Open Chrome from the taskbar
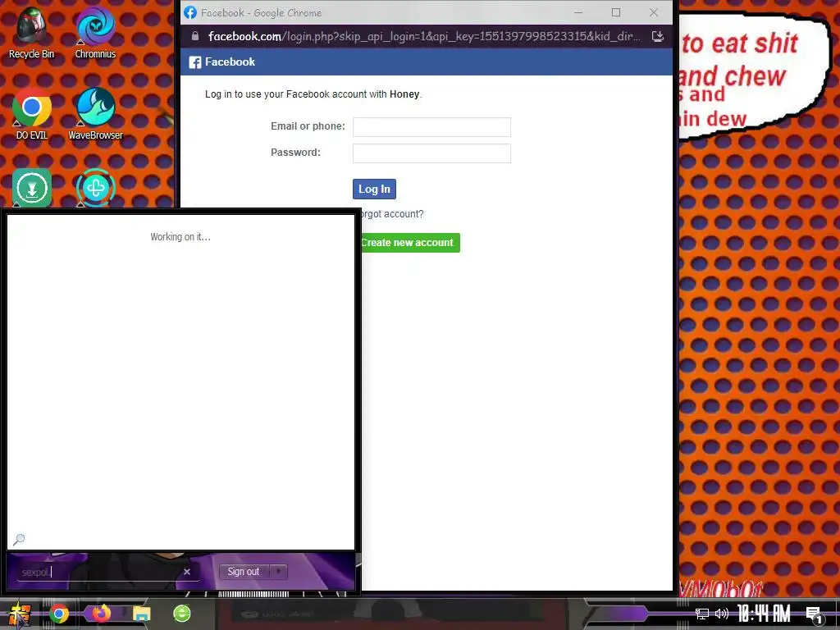The height and width of the screenshot is (630, 840). [x=59, y=614]
